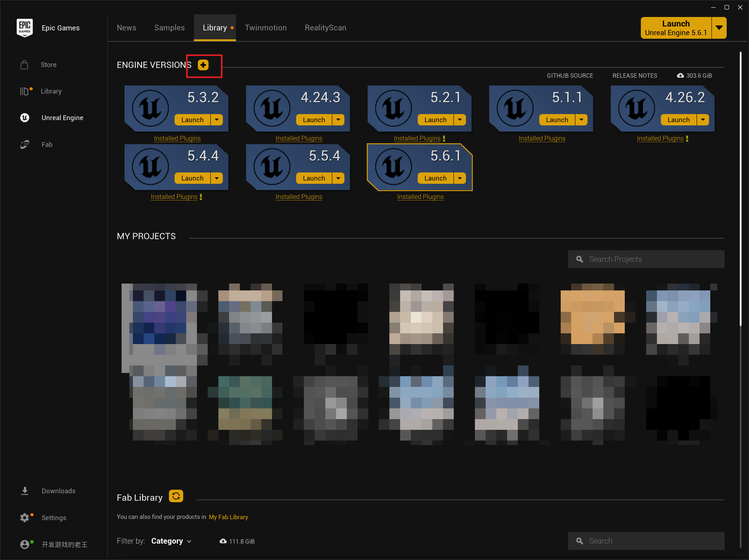The width and height of the screenshot is (749, 560).
Task: Open Fab from the sidebar
Action: (47, 144)
